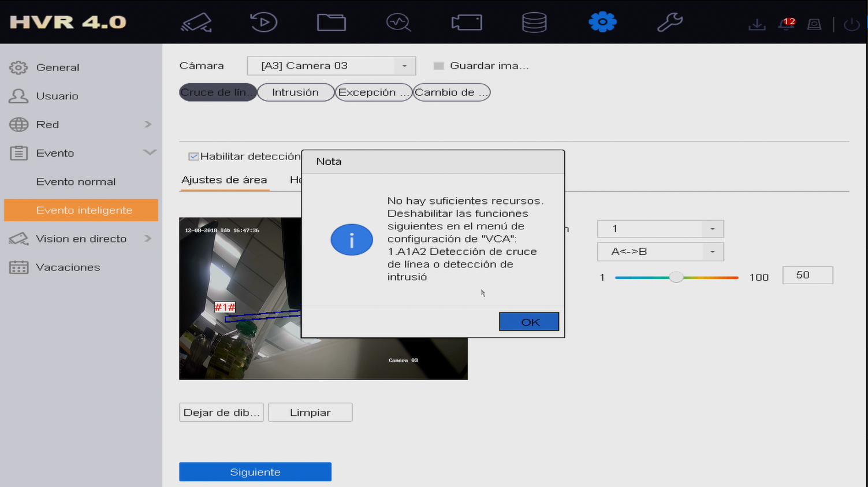Select Evento normal in sidebar

coord(76,181)
